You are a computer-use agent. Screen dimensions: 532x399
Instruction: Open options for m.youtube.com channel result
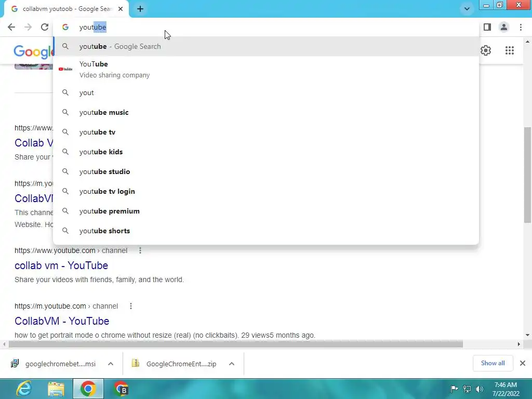coord(130,306)
